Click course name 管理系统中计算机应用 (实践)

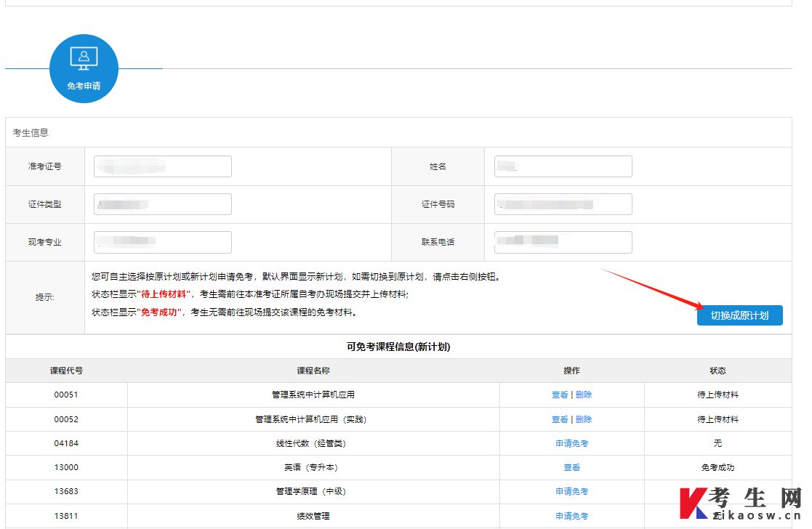pos(310,419)
